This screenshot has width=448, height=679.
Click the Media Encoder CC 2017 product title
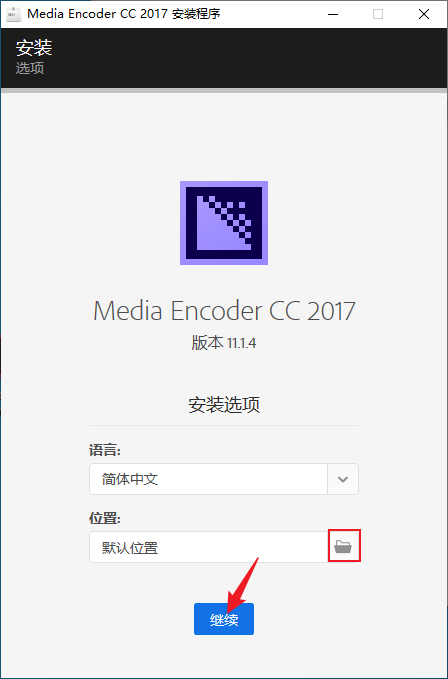[224, 310]
